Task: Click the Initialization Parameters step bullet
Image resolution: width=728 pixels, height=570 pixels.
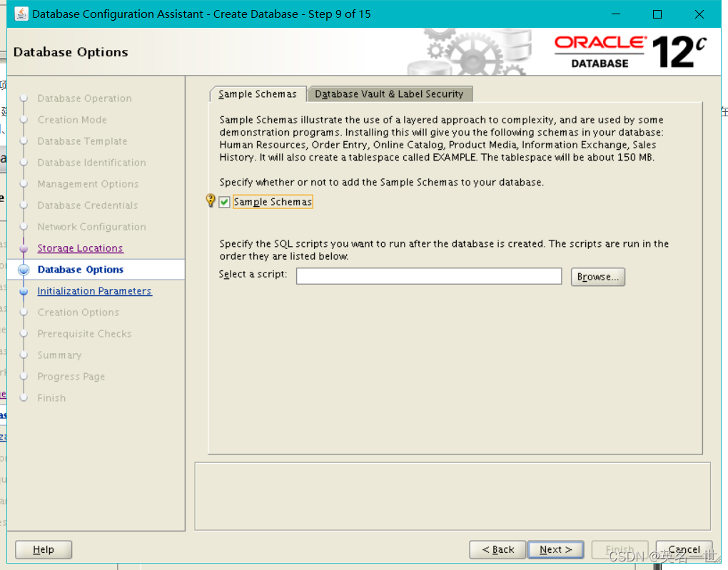Action: (x=24, y=291)
